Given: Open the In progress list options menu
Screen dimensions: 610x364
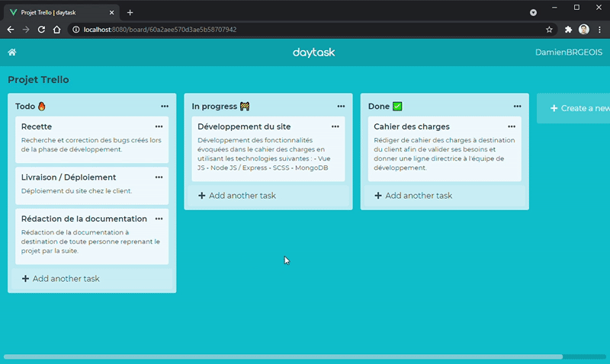Looking at the screenshot, I should [341, 106].
